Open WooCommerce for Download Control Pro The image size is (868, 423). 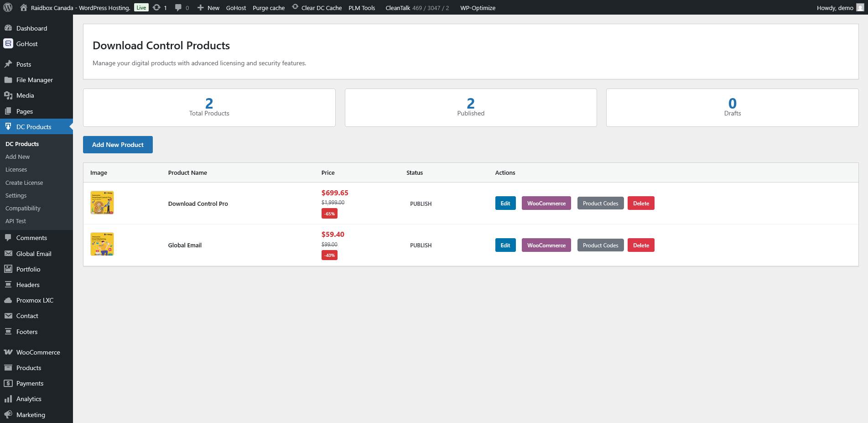(546, 203)
